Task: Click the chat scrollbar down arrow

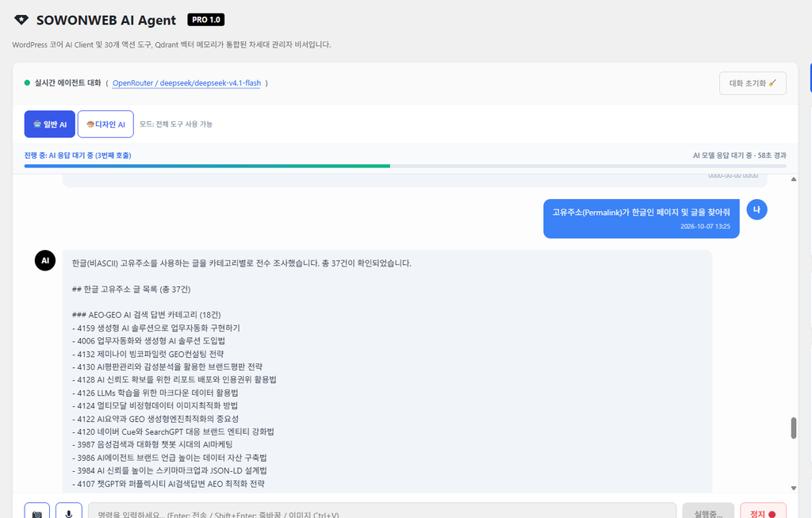Action: coord(793,488)
